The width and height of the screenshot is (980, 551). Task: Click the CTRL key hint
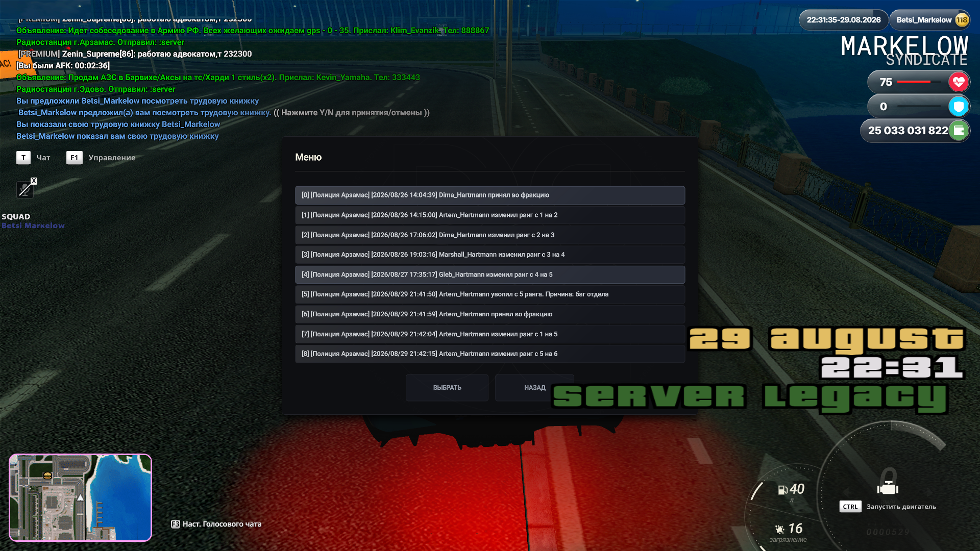pyautogui.click(x=850, y=507)
